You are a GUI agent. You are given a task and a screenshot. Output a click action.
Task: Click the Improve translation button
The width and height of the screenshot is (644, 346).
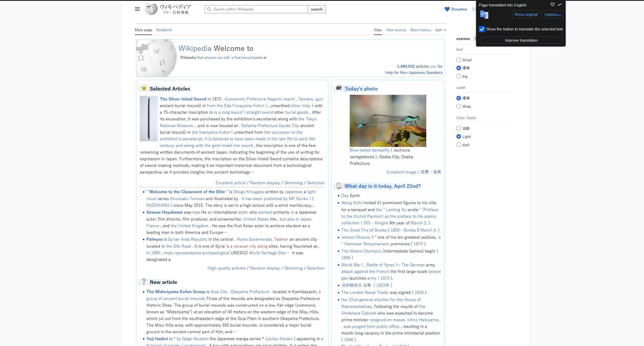point(521,40)
